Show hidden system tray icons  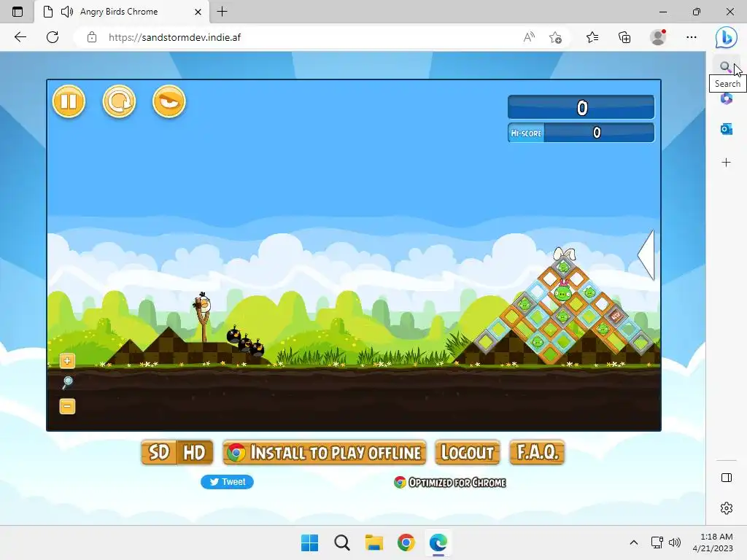(634, 542)
